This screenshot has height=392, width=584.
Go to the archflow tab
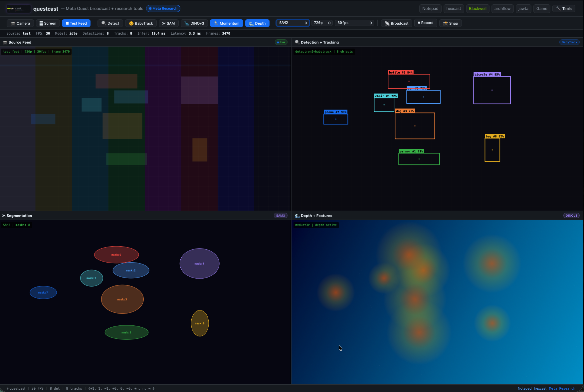point(502,9)
